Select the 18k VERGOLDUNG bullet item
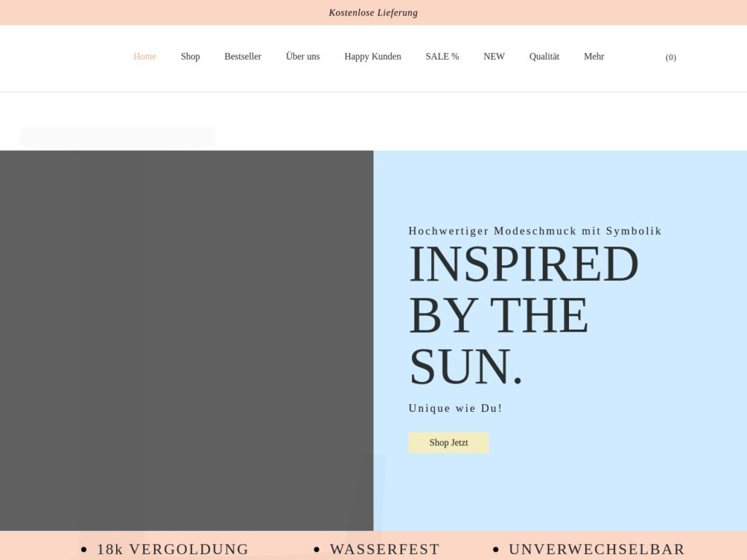The height and width of the screenshot is (560, 747). coord(172,549)
